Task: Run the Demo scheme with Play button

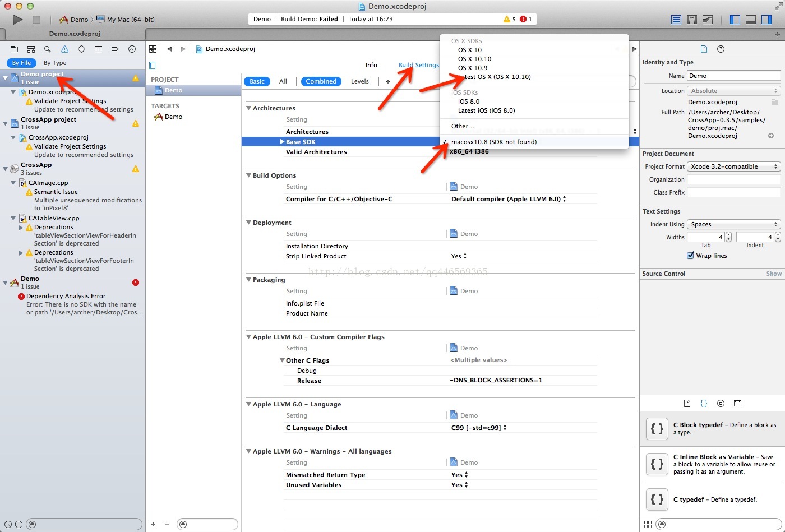Action: [x=18, y=20]
